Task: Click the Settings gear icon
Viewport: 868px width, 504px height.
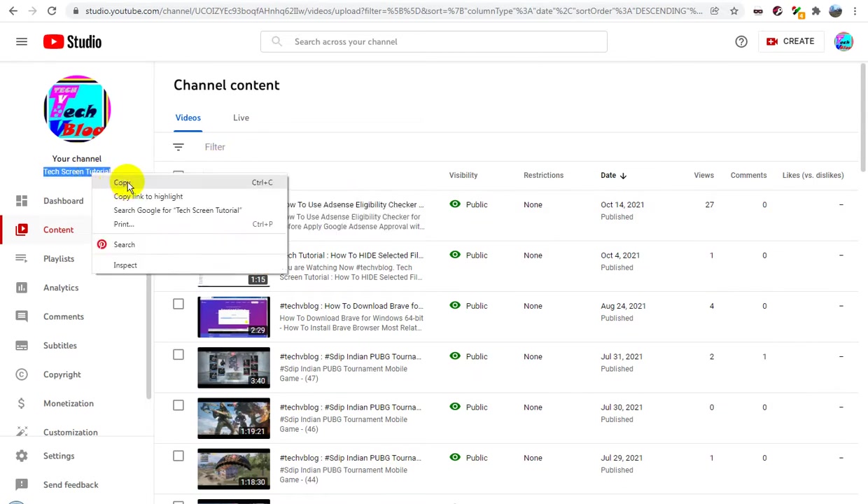Action: (x=22, y=456)
